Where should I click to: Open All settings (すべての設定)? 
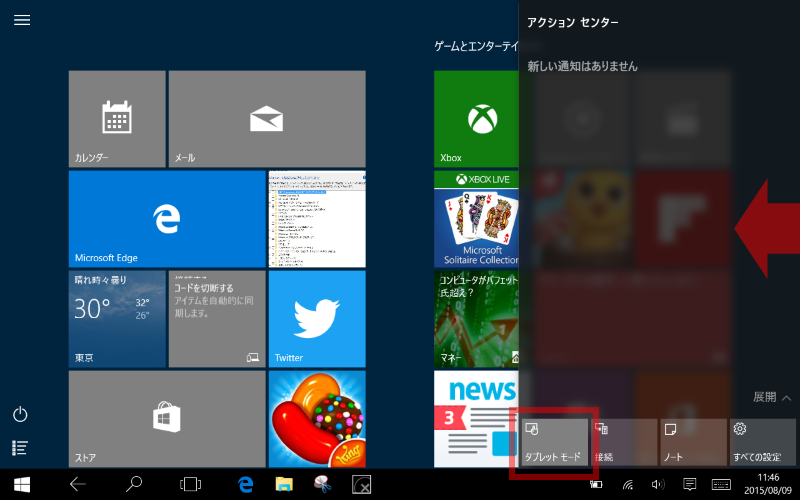click(x=763, y=442)
